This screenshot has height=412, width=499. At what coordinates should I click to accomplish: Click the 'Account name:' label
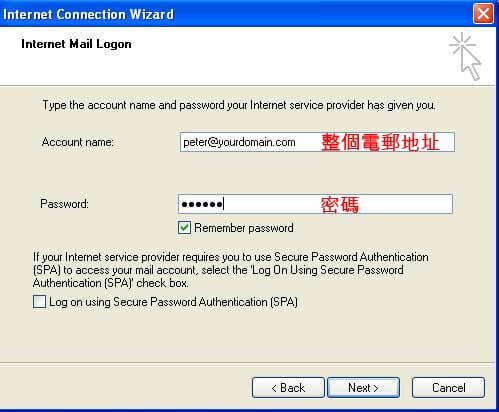(78, 142)
